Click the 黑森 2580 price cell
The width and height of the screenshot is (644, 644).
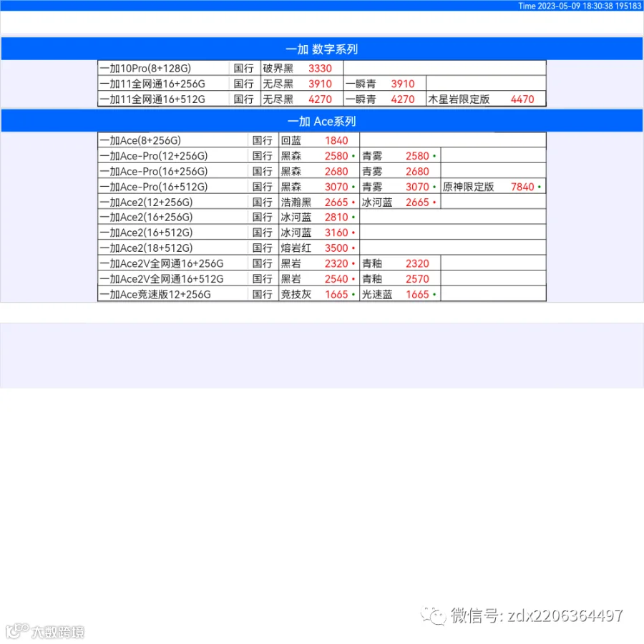(x=319, y=156)
